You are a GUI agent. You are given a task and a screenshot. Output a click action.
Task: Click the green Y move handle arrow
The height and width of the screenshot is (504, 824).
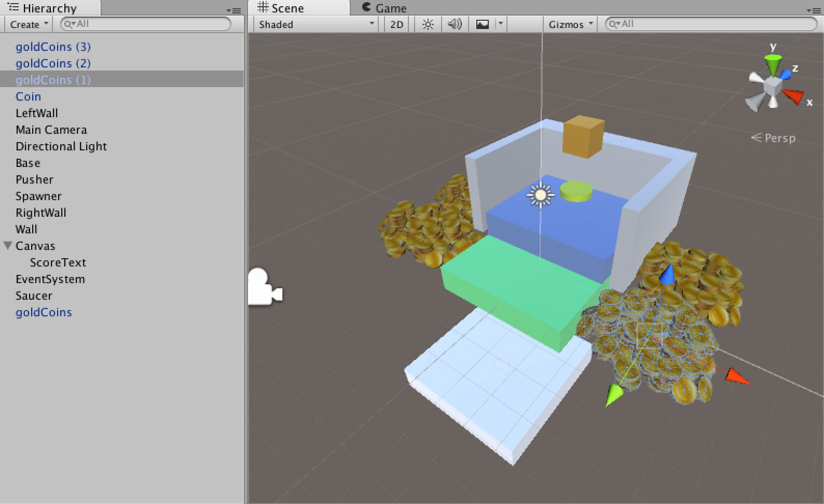tap(614, 395)
